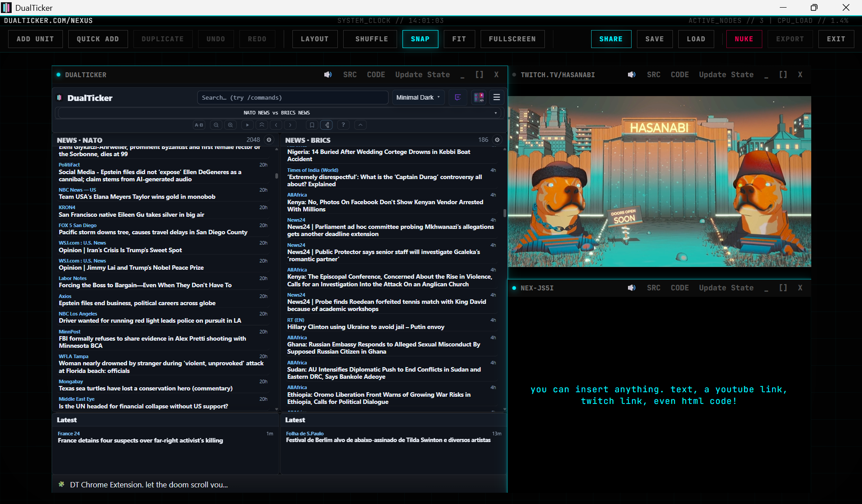Mute the DUALTICKER panel audio

coord(327,75)
